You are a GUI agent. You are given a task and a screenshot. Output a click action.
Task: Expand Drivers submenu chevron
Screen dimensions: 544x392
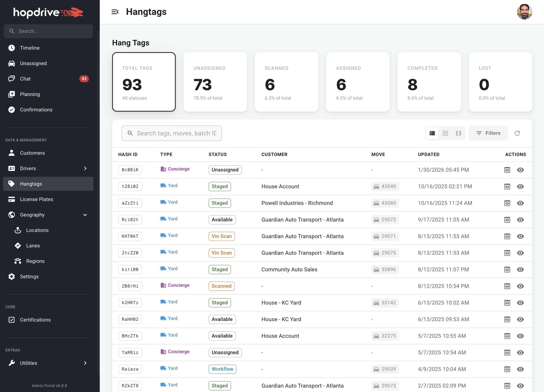[85, 168]
